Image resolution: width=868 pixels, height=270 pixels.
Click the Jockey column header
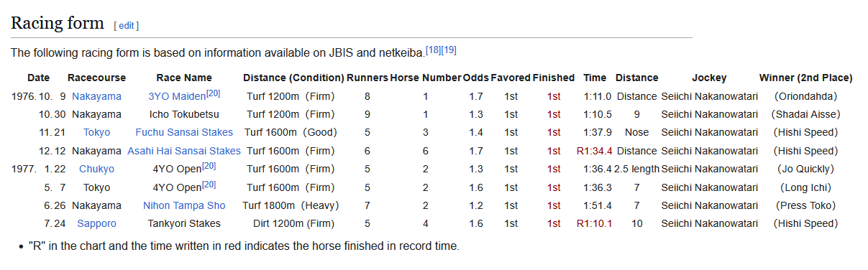[x=709, y=78]
